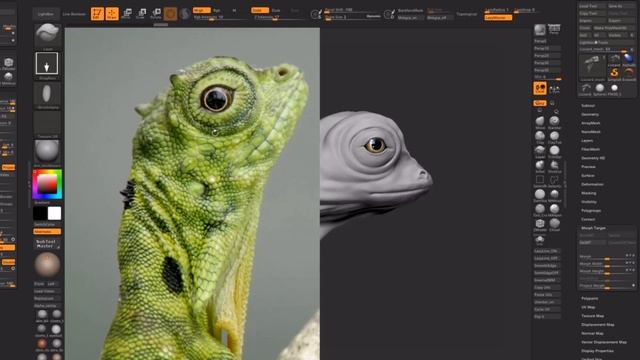Select the black secondary color swatch

[40, 213]
